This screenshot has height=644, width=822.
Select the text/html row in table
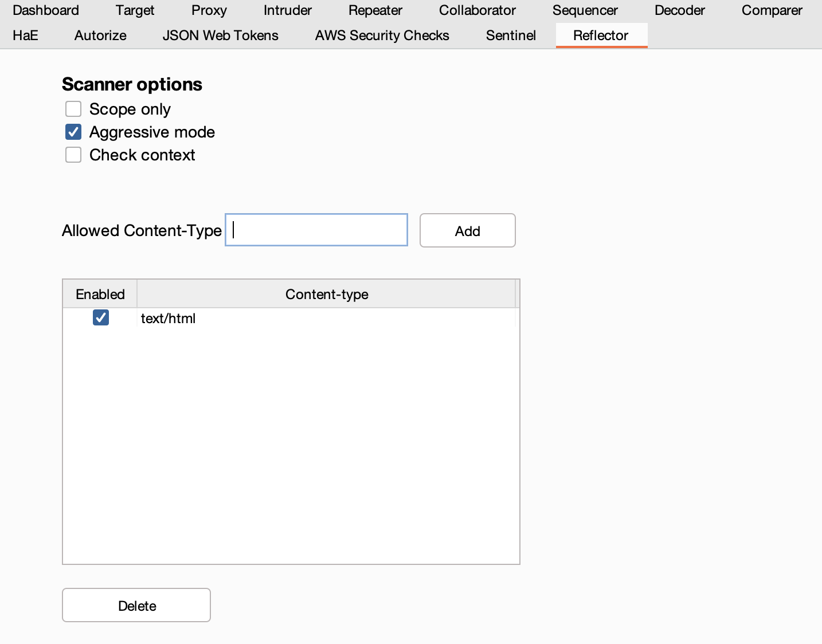[327, 319]
